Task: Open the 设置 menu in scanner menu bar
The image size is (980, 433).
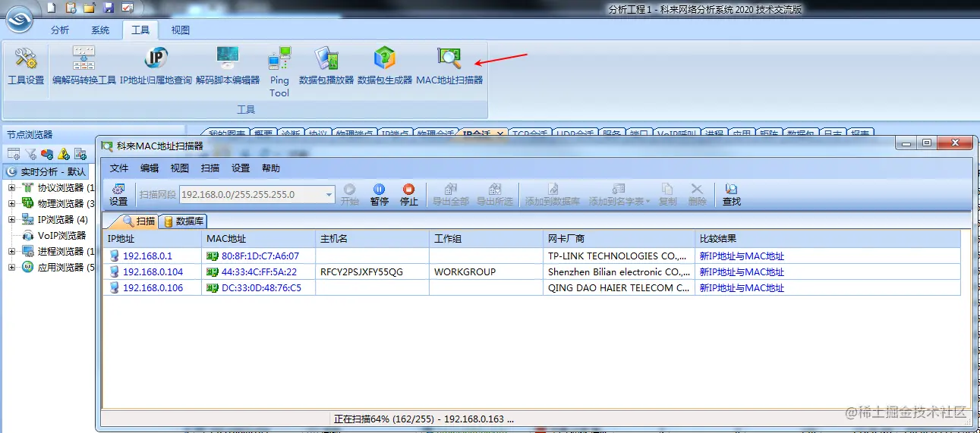Action: click(x=241, y=168)
